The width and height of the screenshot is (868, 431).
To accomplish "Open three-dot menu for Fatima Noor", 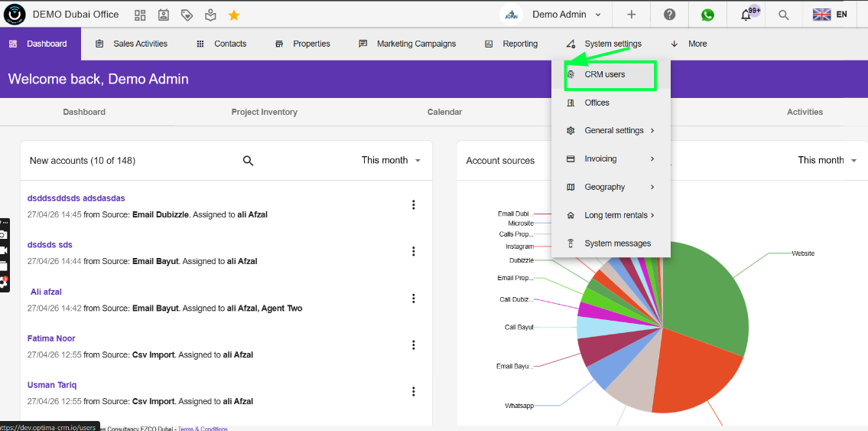I will [x=413, y=345].
